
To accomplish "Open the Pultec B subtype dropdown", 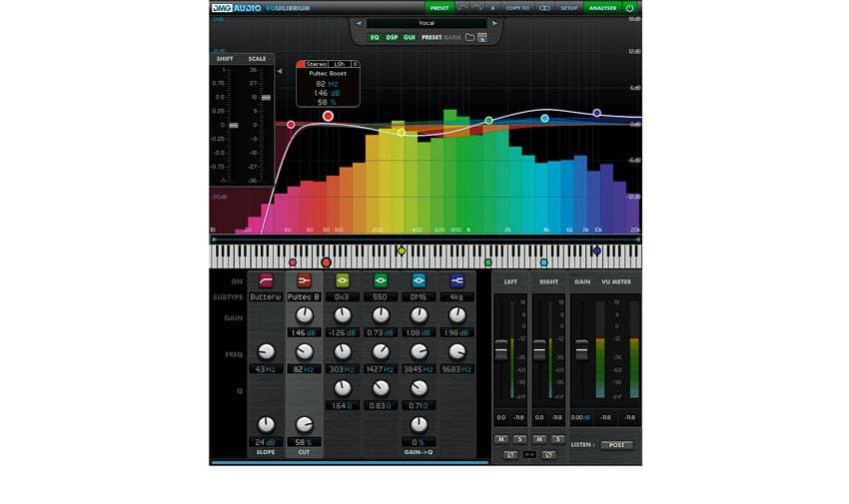I will pyautogui.click(x=304, y=296).
